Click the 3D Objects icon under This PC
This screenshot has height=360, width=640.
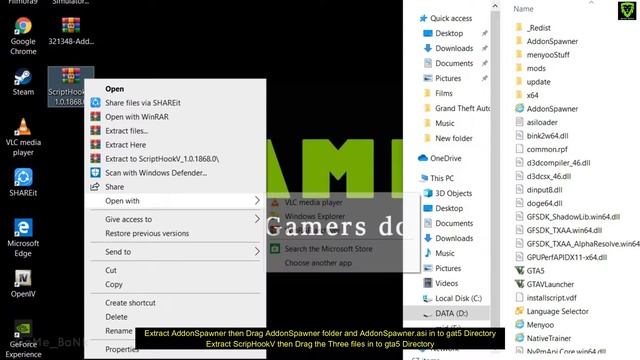click(428, 193)
